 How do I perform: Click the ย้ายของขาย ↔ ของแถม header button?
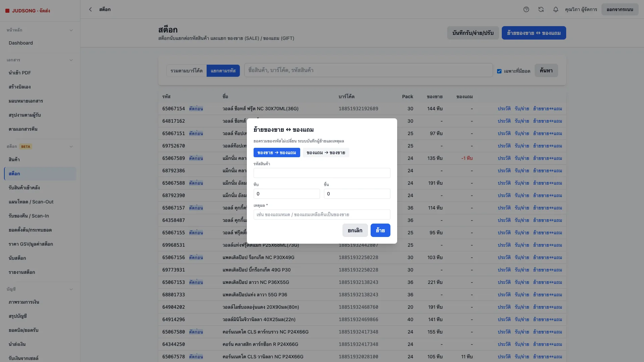[534, 33]
